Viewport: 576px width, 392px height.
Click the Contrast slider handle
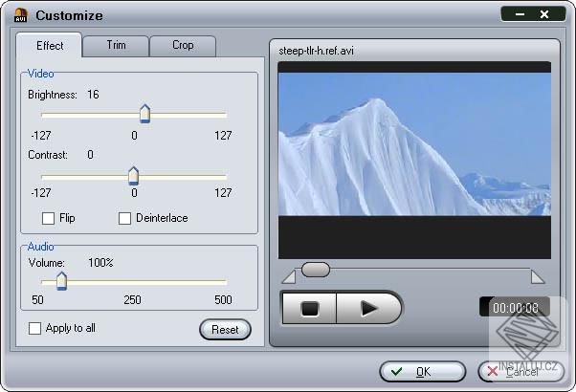133,176
